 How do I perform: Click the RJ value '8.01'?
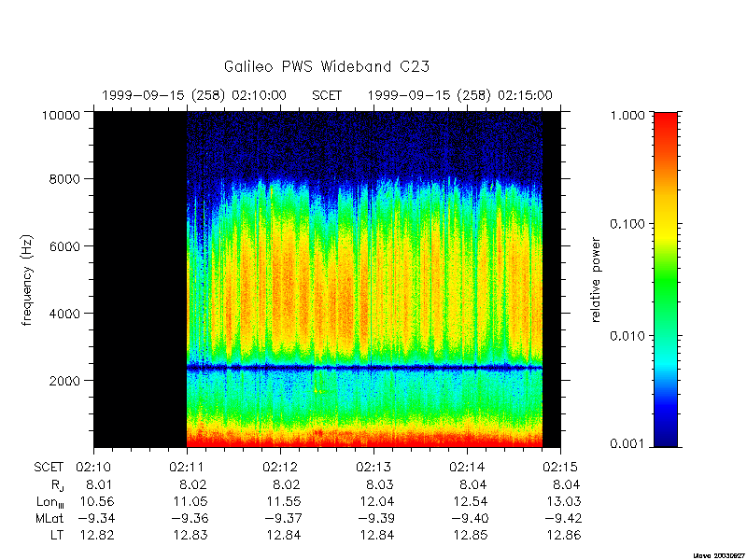click(101, 484)
